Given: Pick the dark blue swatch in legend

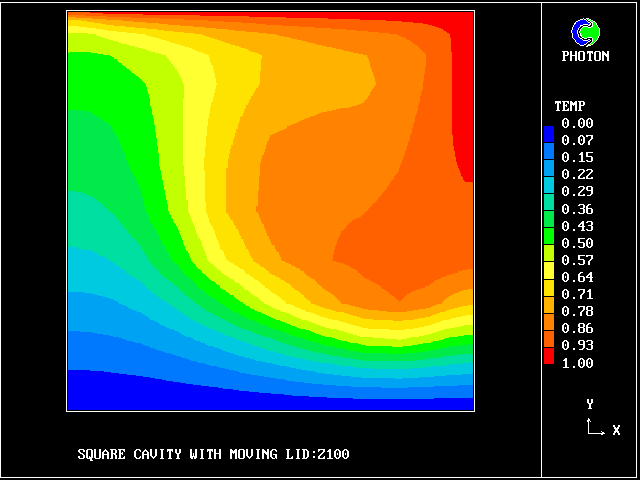Looking at the screenshot, I should (x=548, y=132).
